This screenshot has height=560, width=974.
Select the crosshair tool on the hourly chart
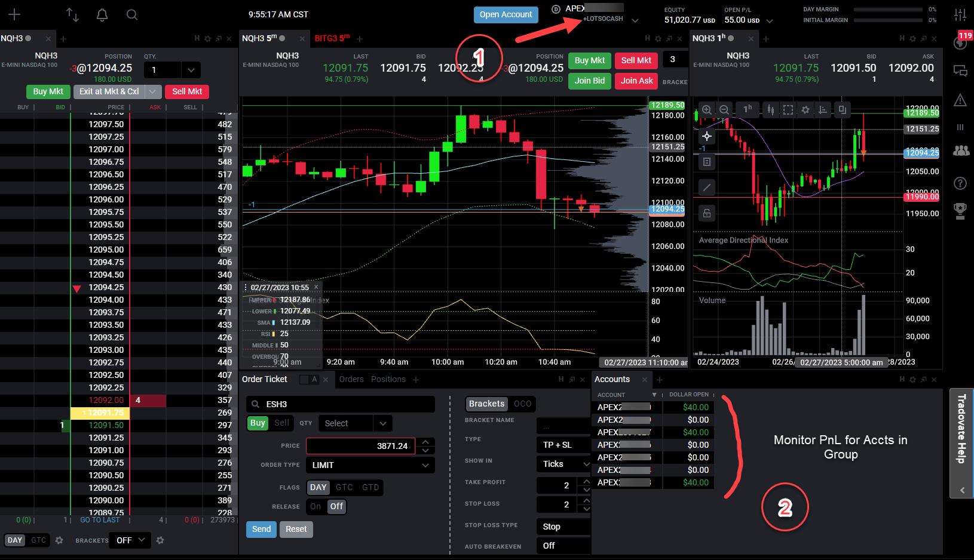707,136
